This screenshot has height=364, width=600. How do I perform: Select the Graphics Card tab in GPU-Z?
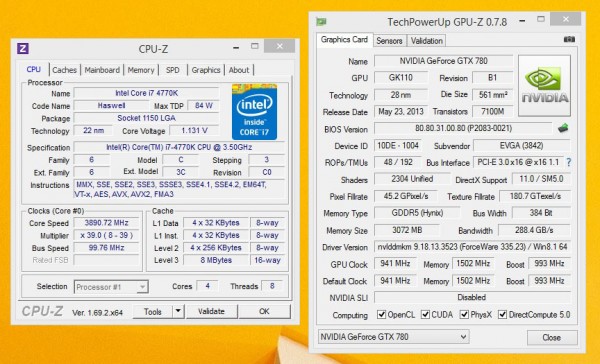coord(344,40)
